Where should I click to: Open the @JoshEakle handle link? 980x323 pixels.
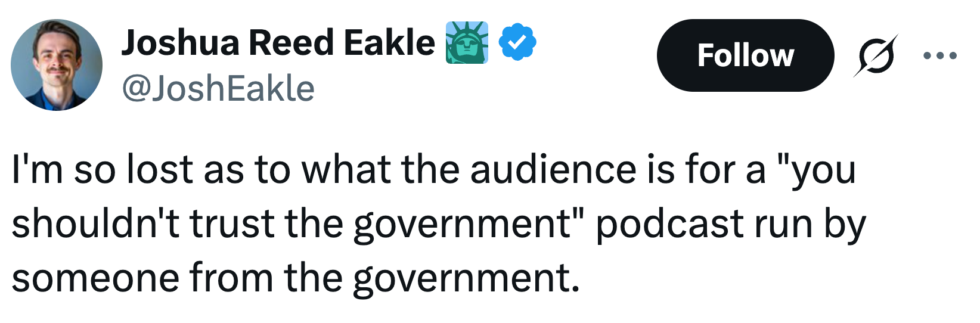218,89
